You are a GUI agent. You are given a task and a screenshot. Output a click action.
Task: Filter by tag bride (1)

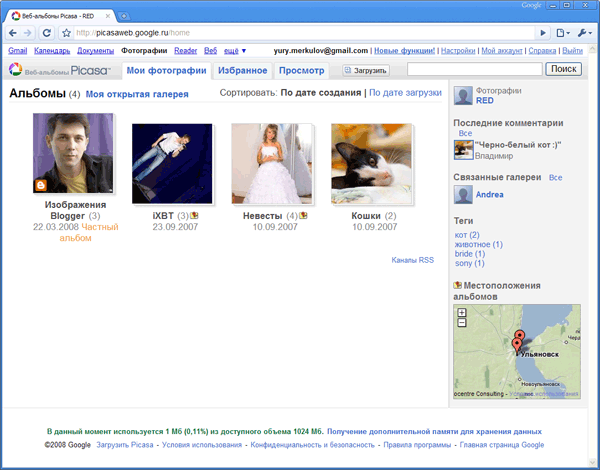pos(470,254)
